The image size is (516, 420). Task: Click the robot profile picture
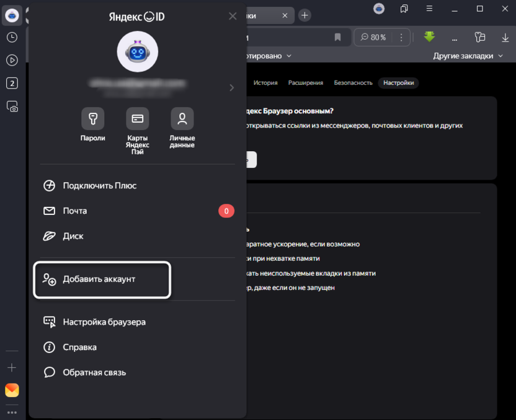(138, 51)
